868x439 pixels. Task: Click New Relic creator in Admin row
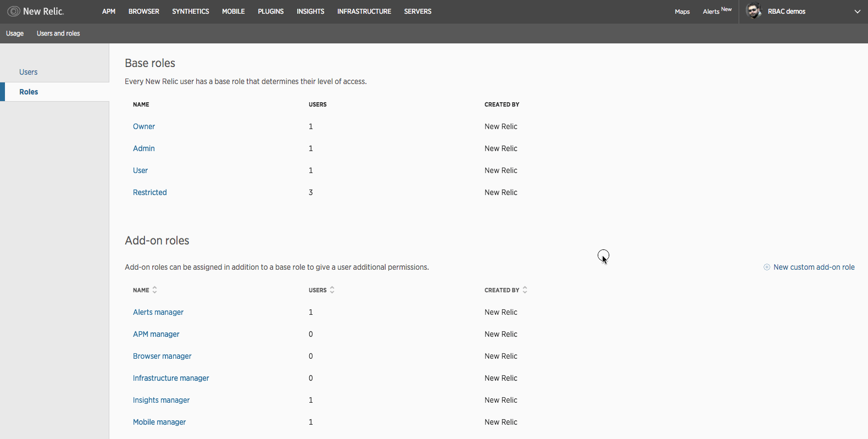[501, 148]
